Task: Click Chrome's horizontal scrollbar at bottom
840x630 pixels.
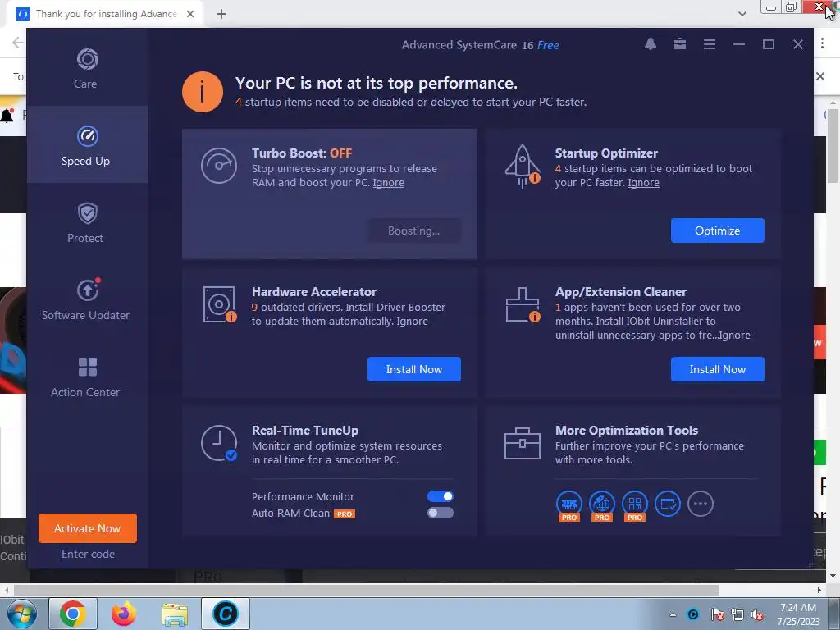Action: pyautogui.click(x=366, y=590)
